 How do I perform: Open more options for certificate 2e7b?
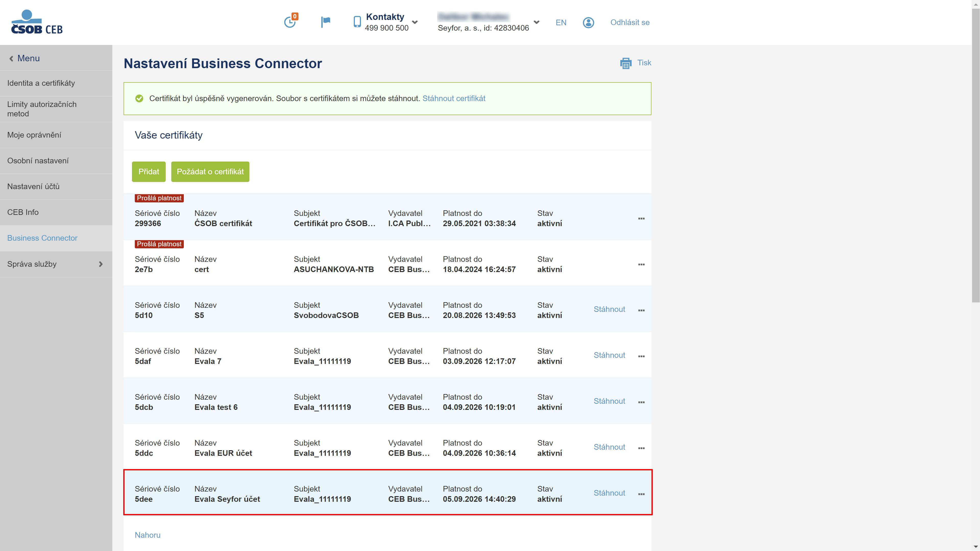tap(641, 265)
